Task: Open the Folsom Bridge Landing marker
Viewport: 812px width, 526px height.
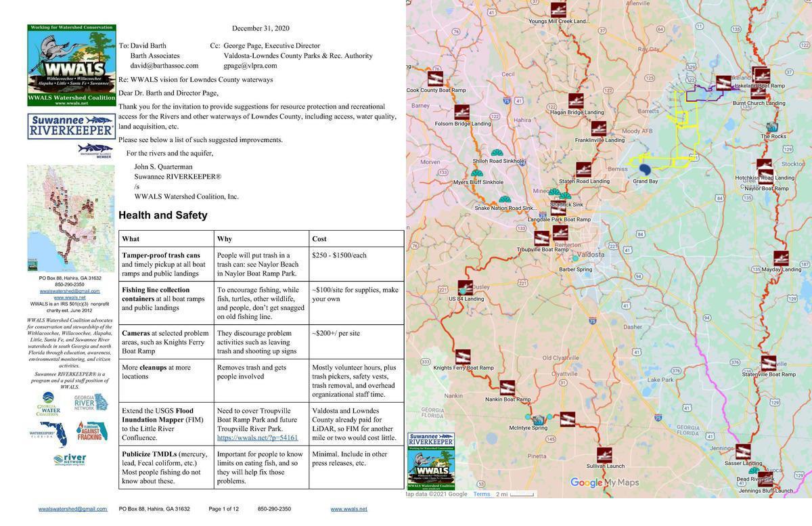Action: point(462,112)
